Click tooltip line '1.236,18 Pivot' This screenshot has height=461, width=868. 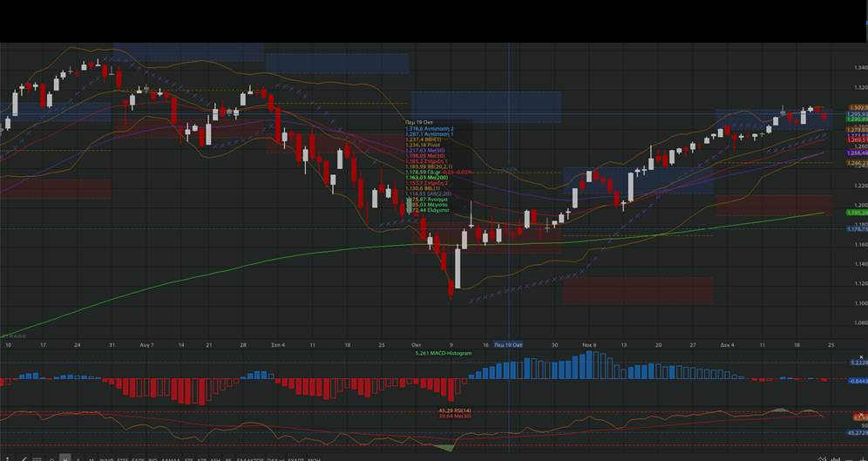423,145
